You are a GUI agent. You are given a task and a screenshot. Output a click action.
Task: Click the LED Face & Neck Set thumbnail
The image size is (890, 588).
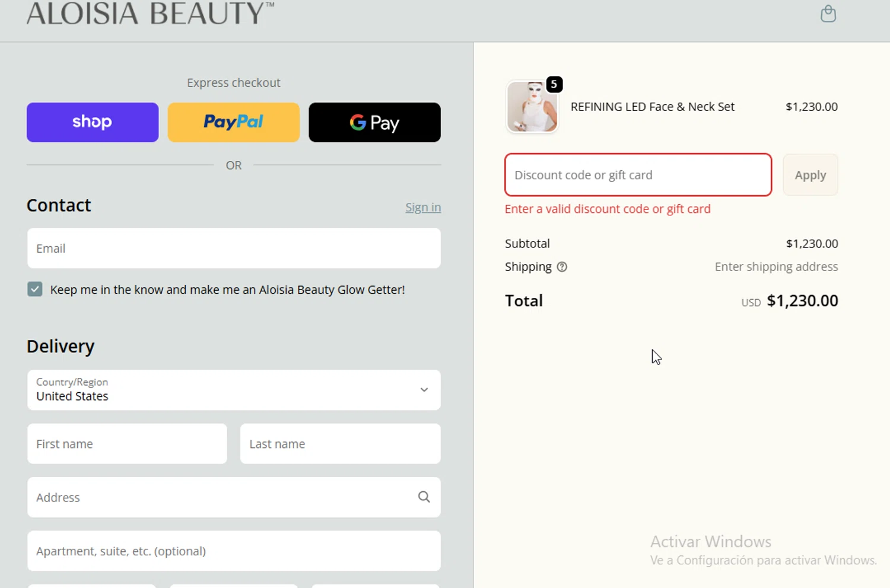[x=532, y=107]
